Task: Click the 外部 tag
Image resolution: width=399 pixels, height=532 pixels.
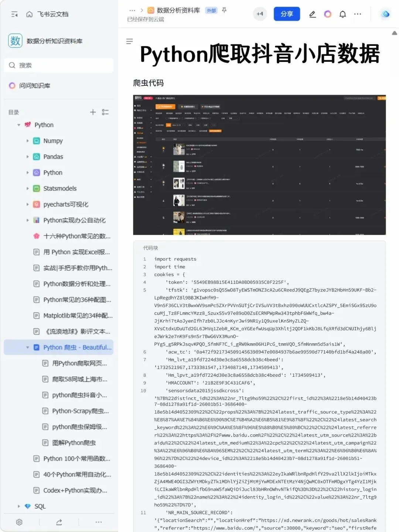Action: (211, 10)
